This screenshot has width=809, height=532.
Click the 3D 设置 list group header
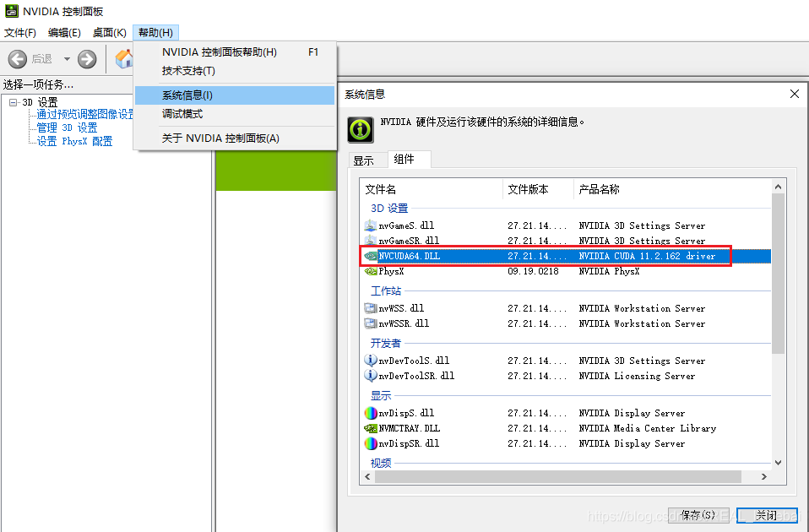[x=389, y=208]
